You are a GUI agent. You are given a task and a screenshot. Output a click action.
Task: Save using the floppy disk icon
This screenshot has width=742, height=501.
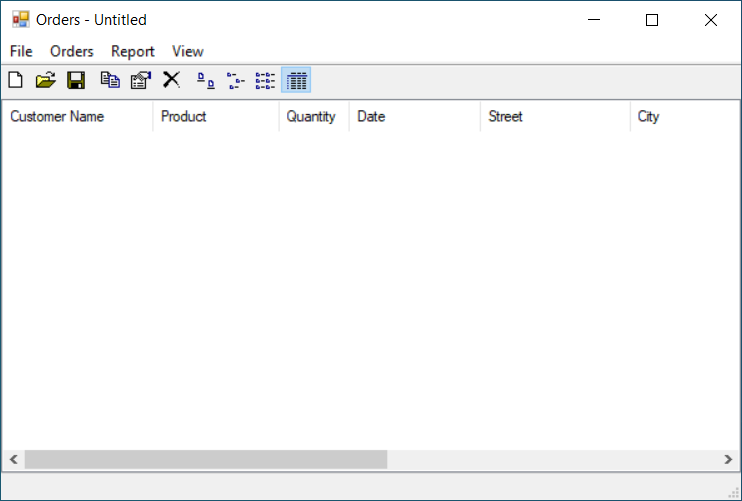click(76, 80)
